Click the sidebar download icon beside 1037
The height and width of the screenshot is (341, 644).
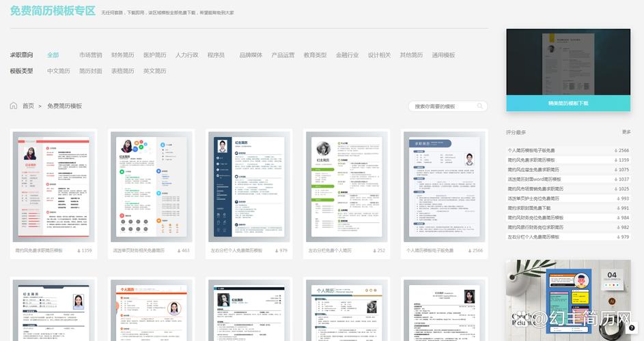616,179
